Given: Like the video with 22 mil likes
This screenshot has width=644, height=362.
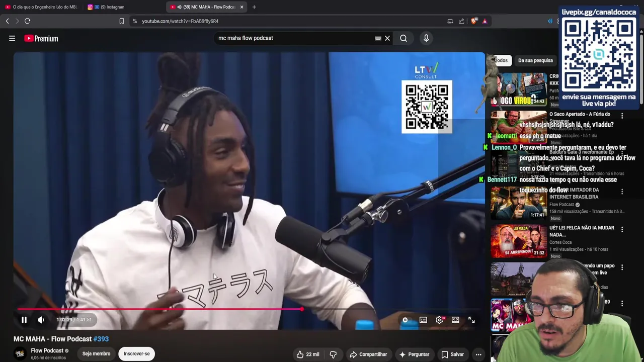Looking at the screenshot, I should tap(308, 354).
